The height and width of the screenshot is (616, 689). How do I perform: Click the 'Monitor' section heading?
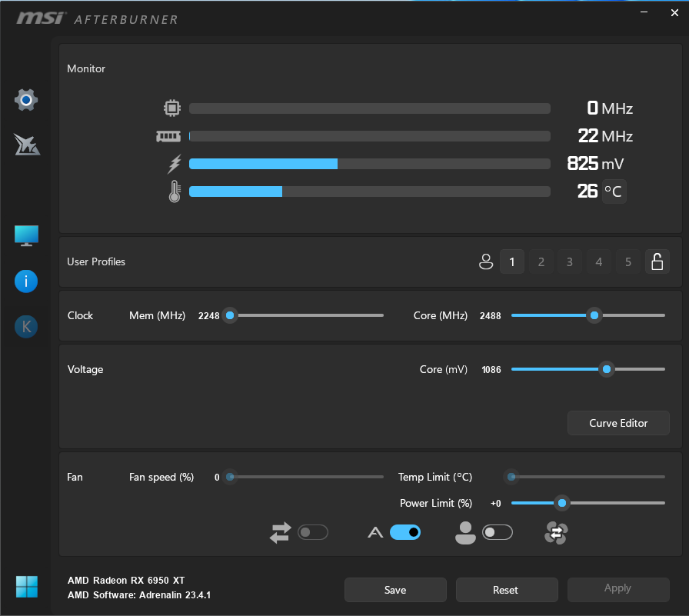point(86,68)
